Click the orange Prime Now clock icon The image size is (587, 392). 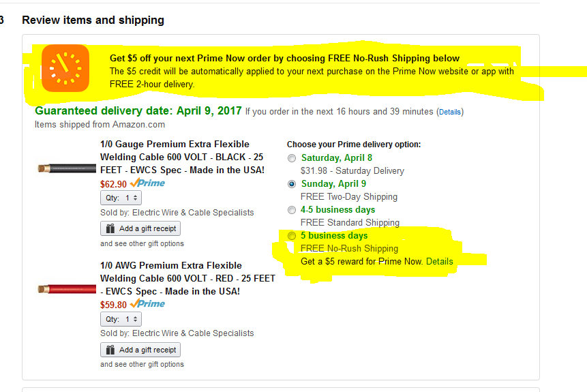(x=65, y=67)
